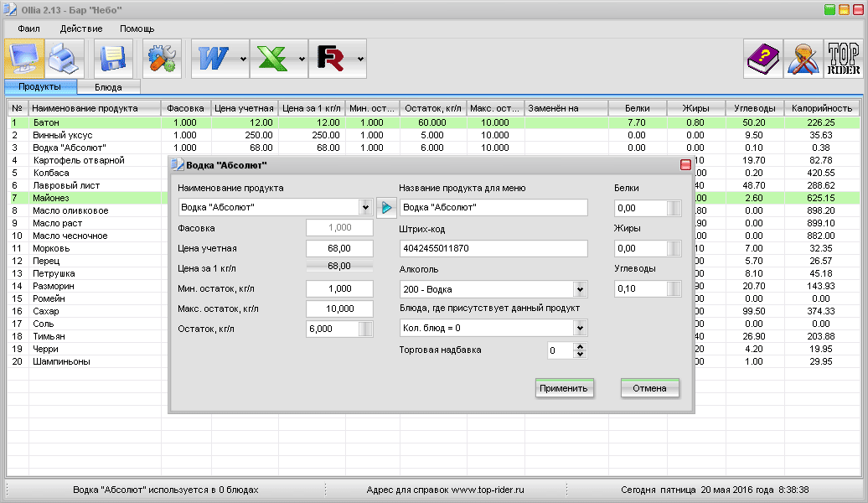
Task: Increase the Торговая надбавка spinner value
Action: point(580,345)
